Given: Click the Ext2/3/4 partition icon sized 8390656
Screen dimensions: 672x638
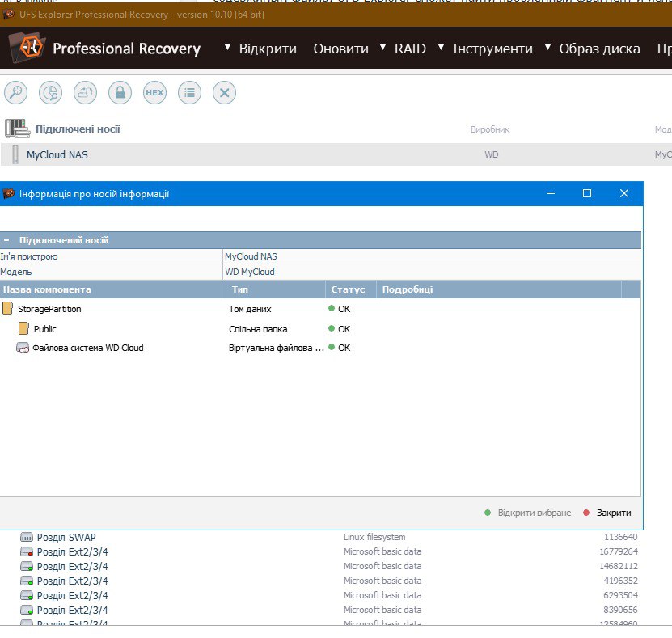Looking at the screenshot, I should (x=27, y=611).
